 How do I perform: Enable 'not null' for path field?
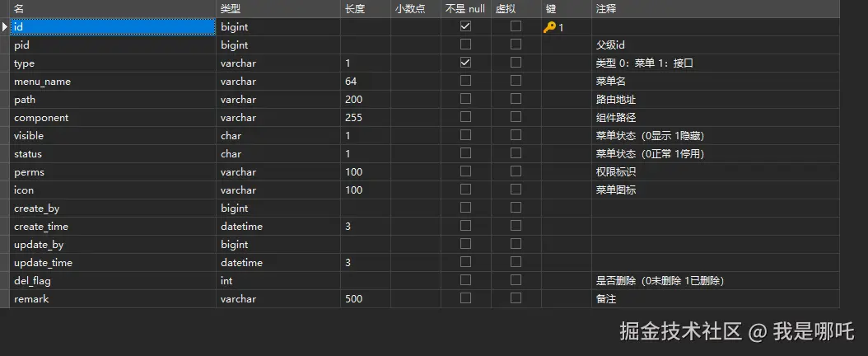pos(465,99)
